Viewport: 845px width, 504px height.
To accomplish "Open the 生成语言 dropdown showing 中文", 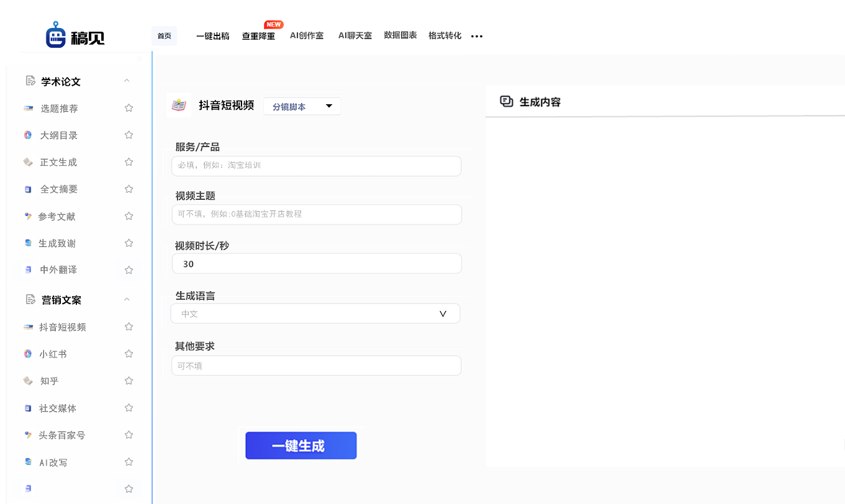I will click(315, 313).
